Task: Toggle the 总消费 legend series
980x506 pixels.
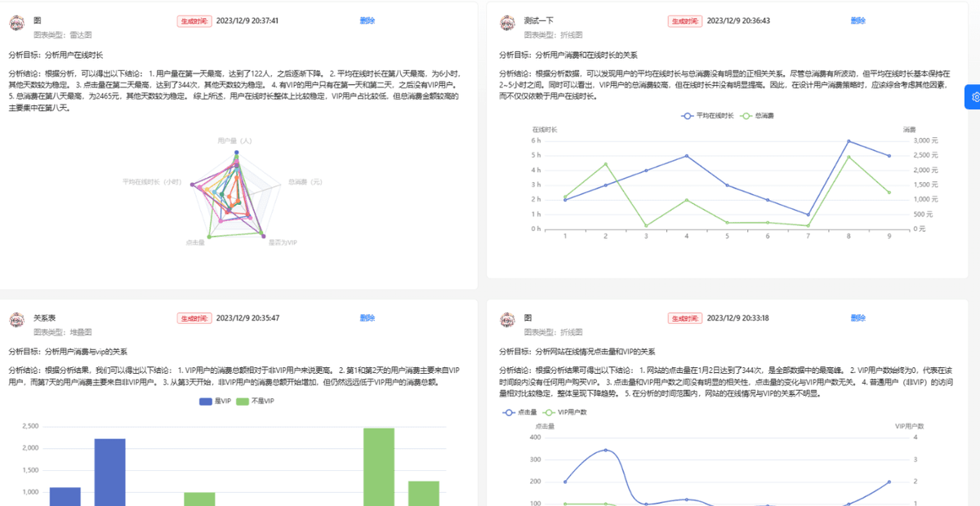Action: [x=757, y=116]
